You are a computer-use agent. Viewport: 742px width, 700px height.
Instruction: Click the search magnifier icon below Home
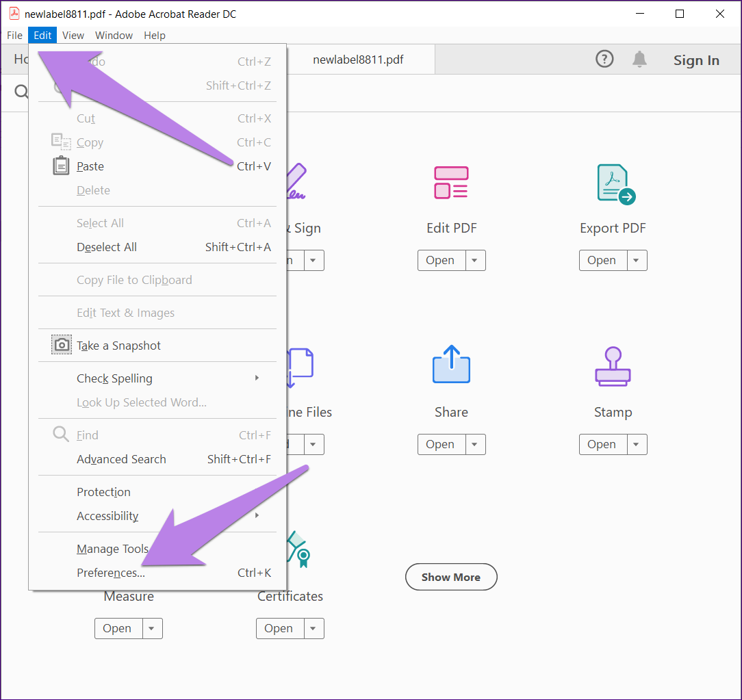[21, 91]
